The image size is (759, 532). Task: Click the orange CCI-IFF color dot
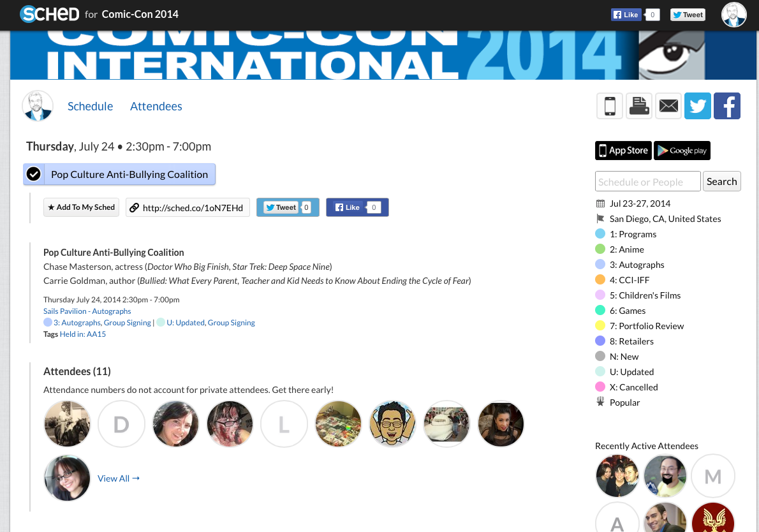(600, 280)
